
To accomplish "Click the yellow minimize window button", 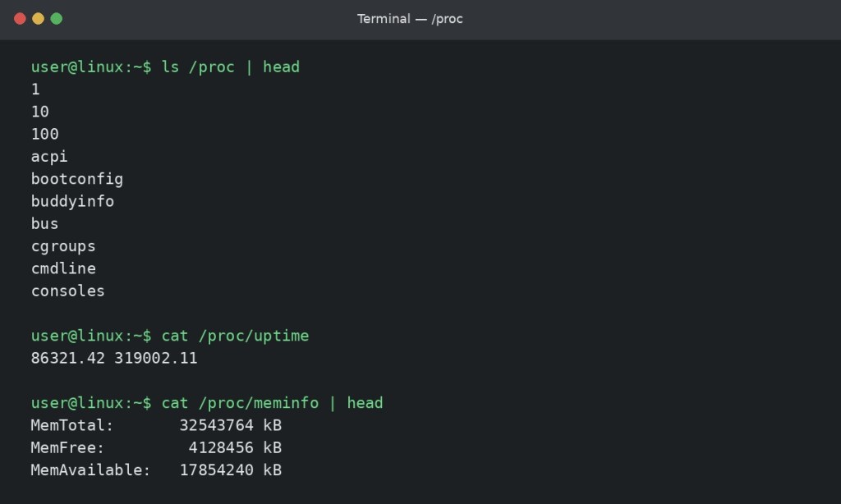I will [x=38, y=19].
